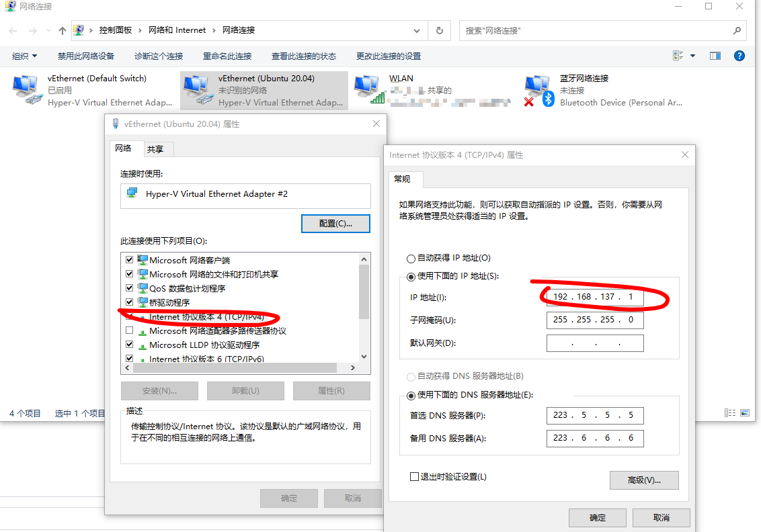Click the default gateway (默认网关) input field
761x532 pixels.
coord(595,343)
